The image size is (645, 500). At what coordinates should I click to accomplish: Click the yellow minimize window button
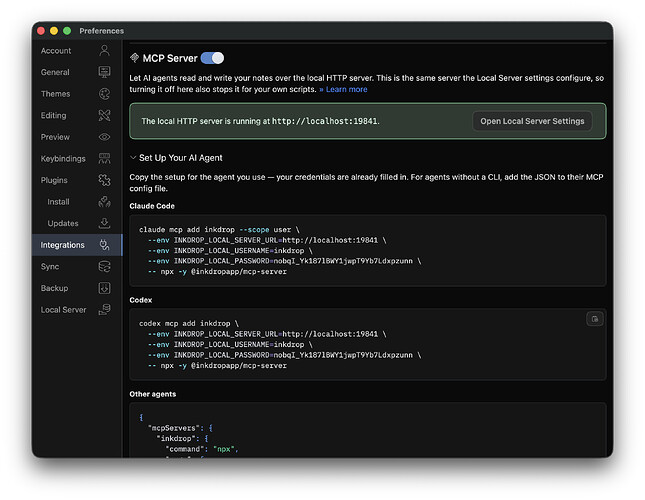pyautogui.click(x=54, y=31)
